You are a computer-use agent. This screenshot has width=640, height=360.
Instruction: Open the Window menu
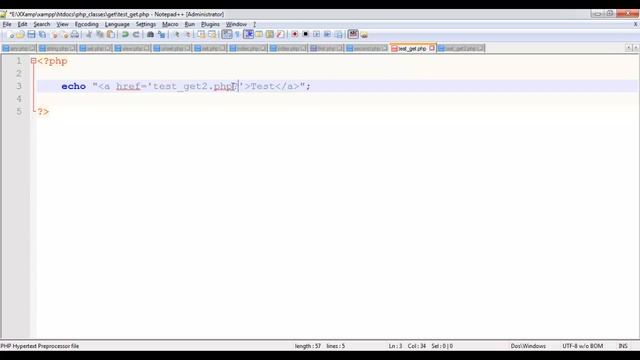point(236,24)
